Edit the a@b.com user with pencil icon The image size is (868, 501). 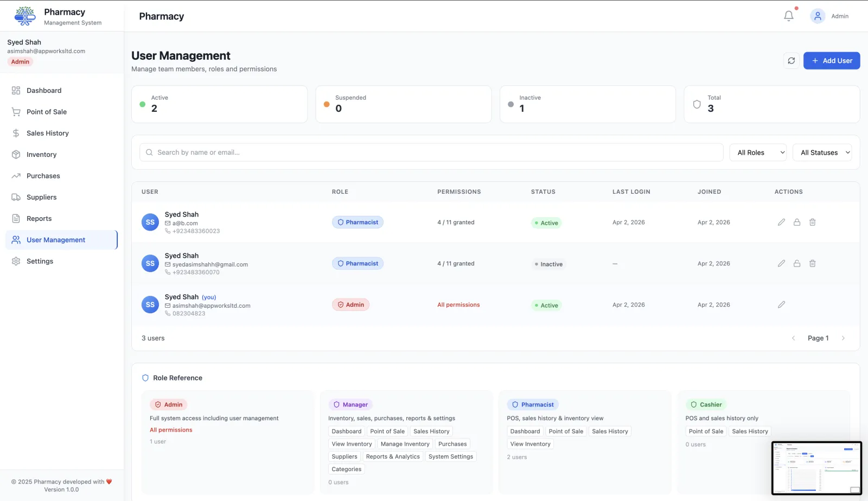coord(781,222)
